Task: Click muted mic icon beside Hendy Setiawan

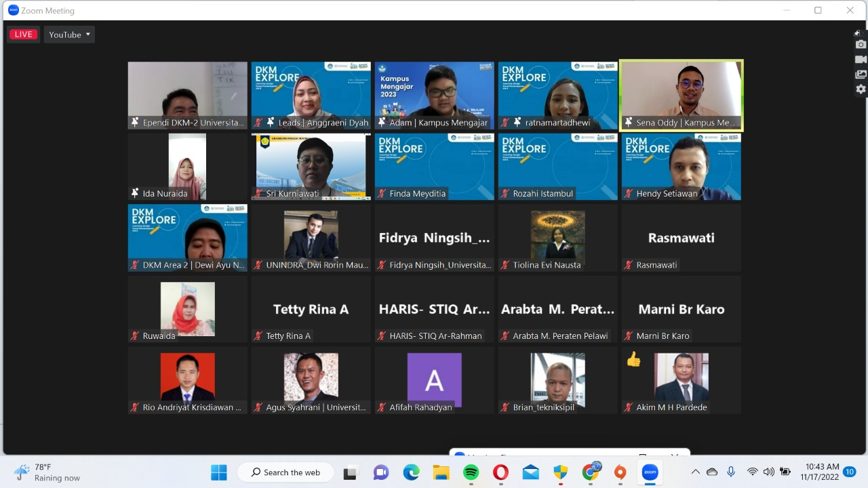Action: click(629, 194)
